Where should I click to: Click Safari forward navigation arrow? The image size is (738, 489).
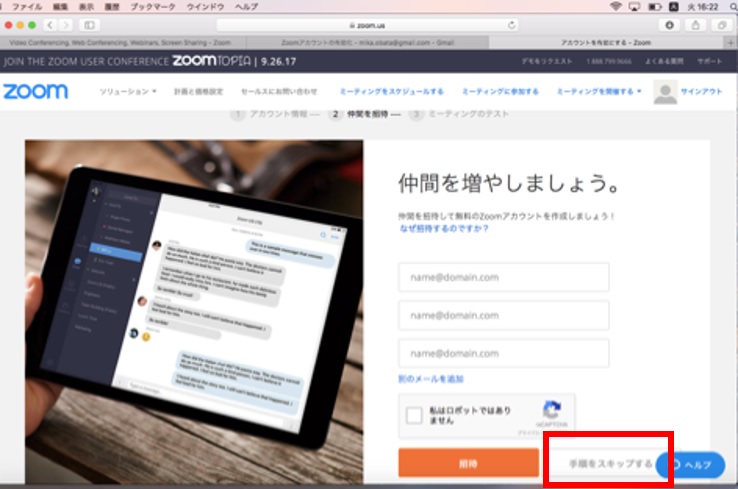click(65, 25)
